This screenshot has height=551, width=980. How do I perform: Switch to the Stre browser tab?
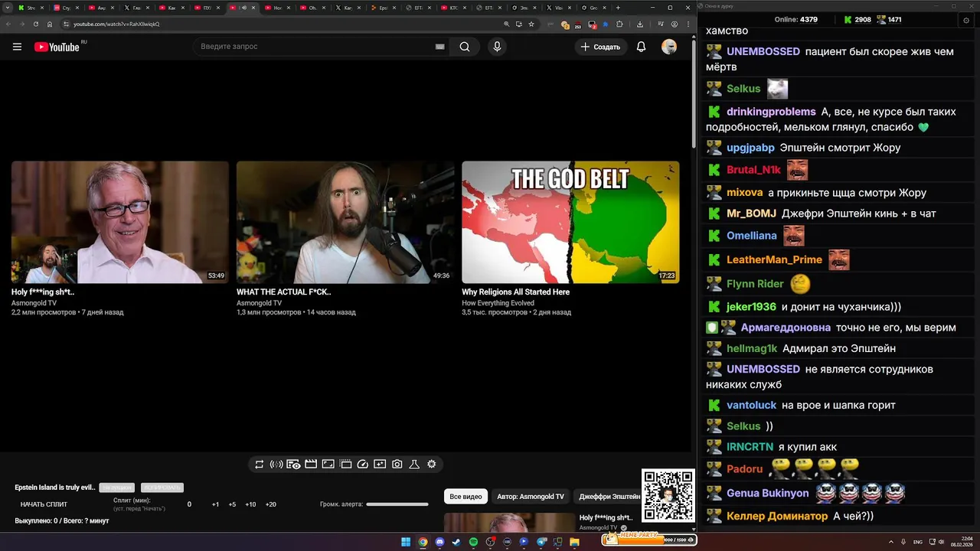pos(31,8)
